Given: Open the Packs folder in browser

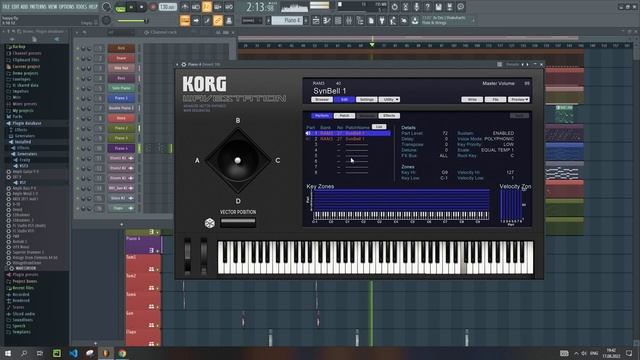Looking at the screenshot, I should pos(18,117).
